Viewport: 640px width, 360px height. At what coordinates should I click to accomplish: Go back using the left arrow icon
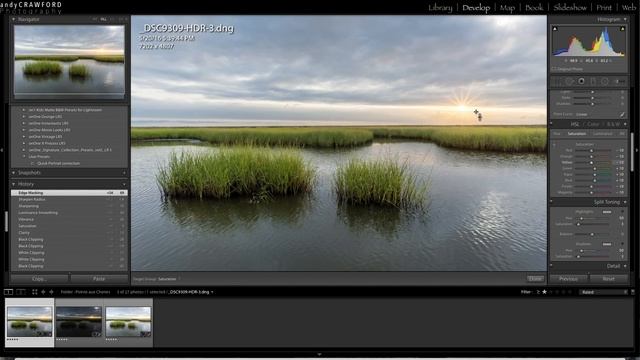tap(43, 292)
